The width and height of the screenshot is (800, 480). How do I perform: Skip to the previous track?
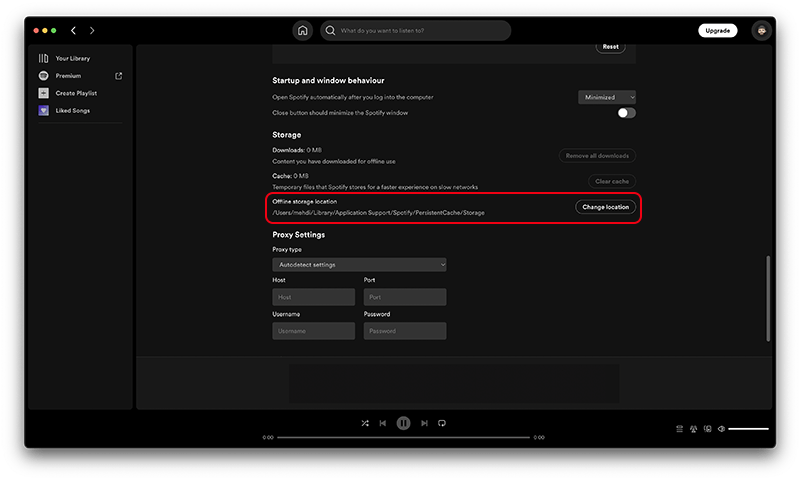[x=383, y=423]
